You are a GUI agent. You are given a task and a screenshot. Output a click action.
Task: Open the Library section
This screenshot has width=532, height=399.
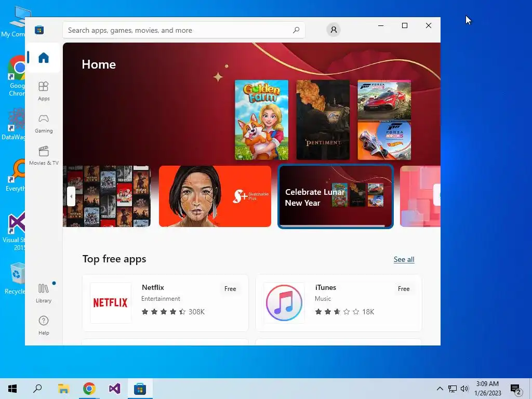pyautogui.click(x=44, y=293)
